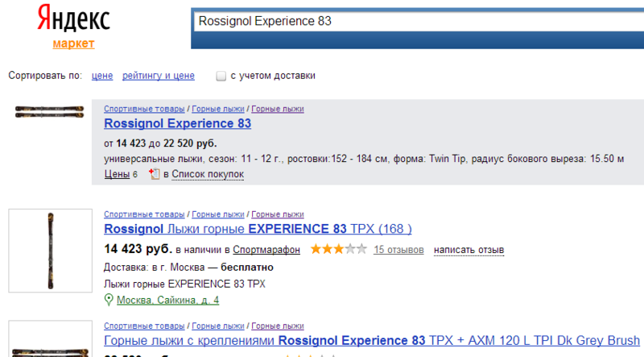This screenshot has width=644, height=357.
Task: Open Спортивные товары breadcrumb in the first result
Action: click(144, 109)
